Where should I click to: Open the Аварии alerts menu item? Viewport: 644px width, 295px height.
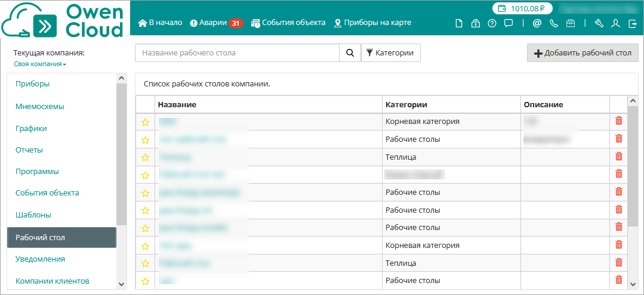click(215, 23)
